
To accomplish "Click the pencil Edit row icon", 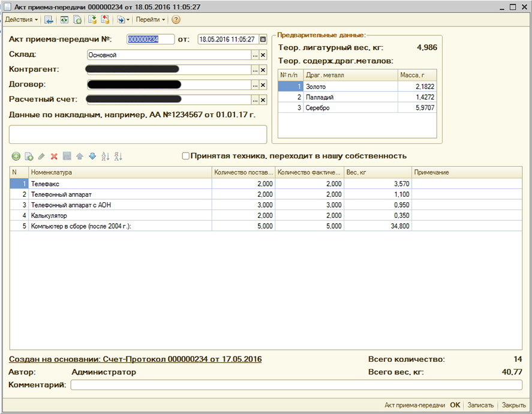I will click(x=41, y=156).
